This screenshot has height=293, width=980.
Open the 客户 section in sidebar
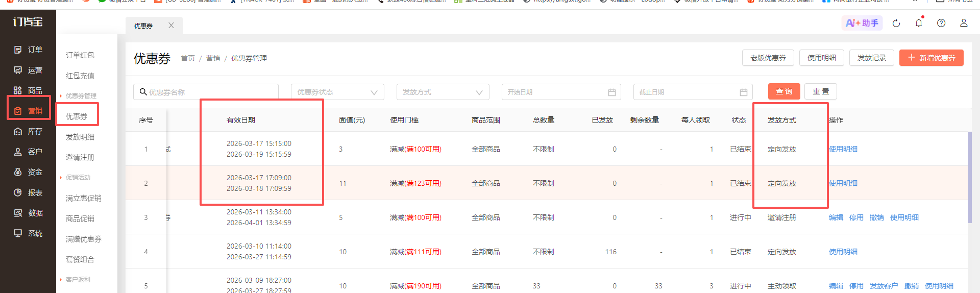coord(28,152)
